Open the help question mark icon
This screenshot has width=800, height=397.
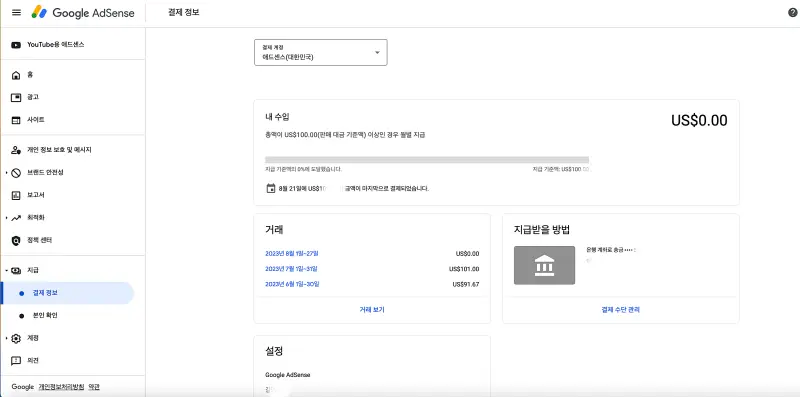[x=792, y=13]
